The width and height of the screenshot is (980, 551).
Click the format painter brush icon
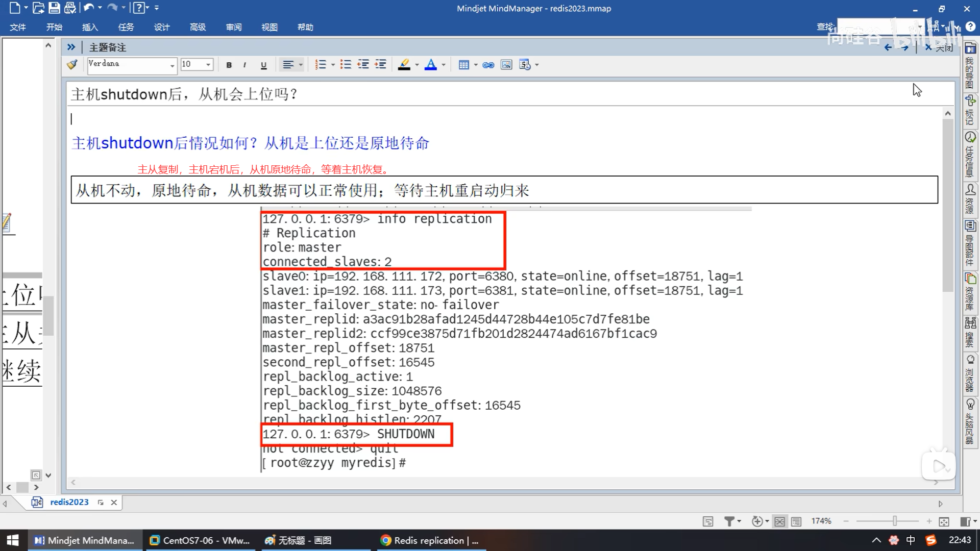coord(72,64)
